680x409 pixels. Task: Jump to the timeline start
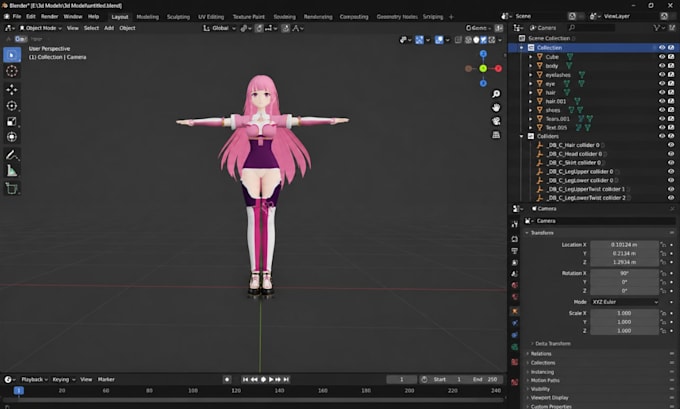(245, 380)
